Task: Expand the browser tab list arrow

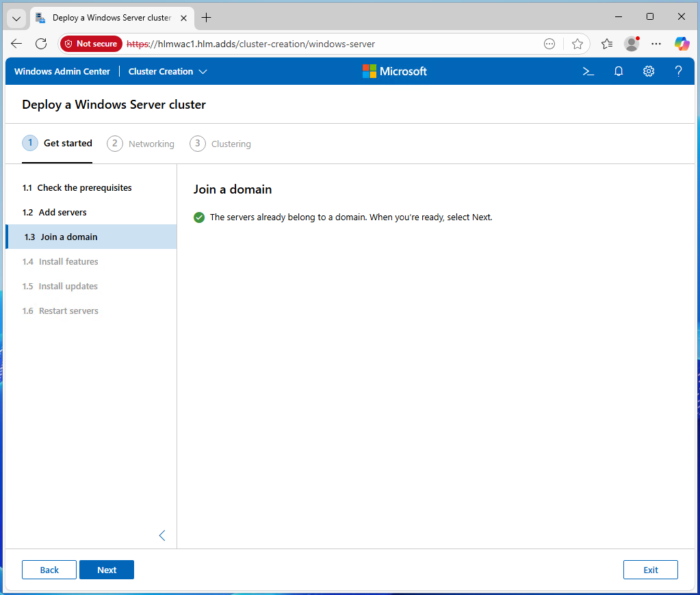Action: coord(16,18)
